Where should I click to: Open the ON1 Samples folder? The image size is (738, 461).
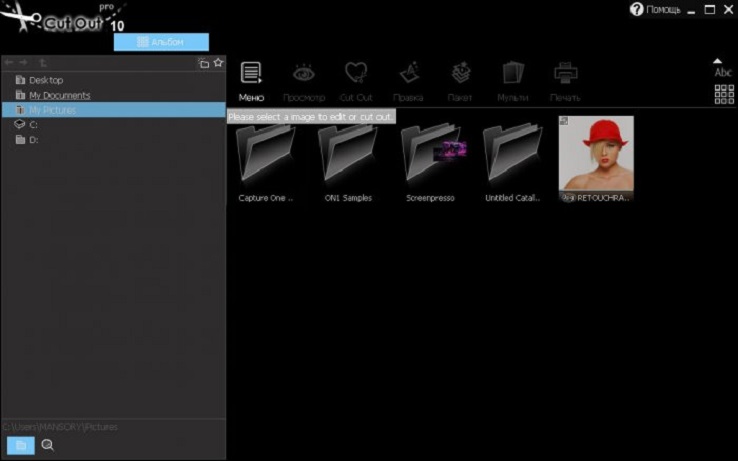pyautogui.click(x=348, y=161)
